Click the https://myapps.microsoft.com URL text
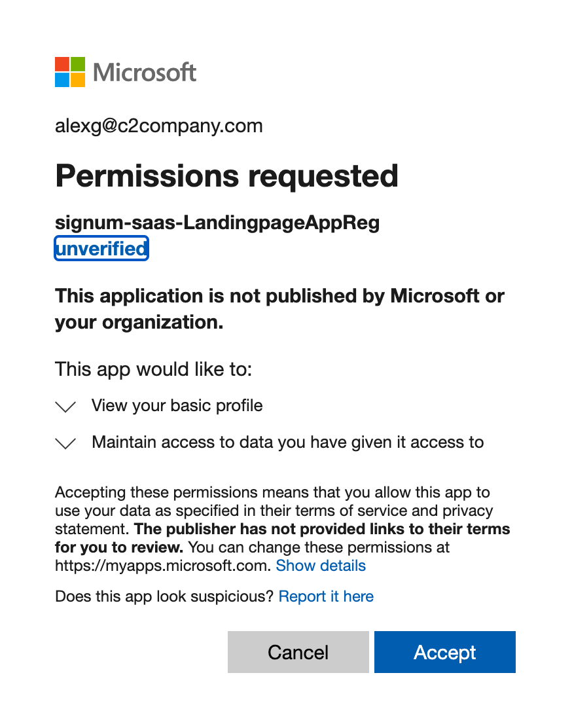 pyautogui.click(x=163, y=566)
